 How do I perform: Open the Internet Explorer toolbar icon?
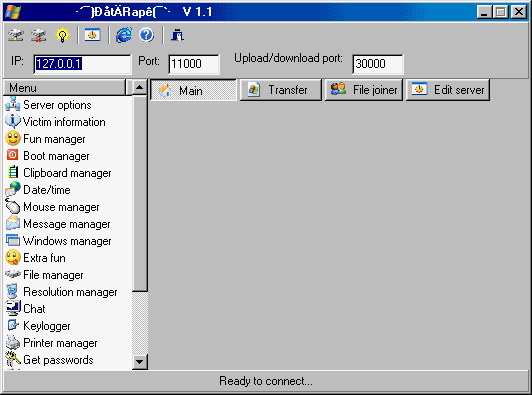(x=124, y=35)
